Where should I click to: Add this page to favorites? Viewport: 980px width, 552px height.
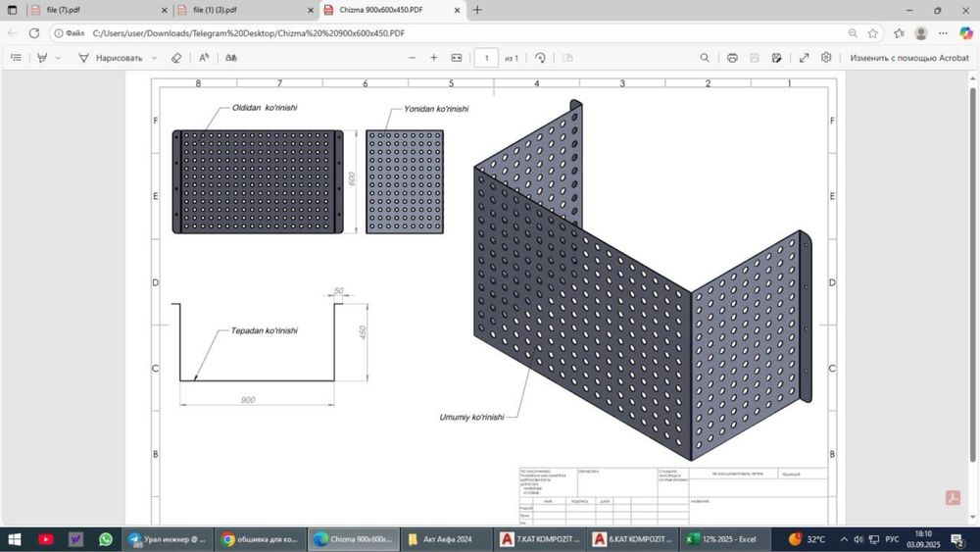pyautogui.click(x=873, y=33)
